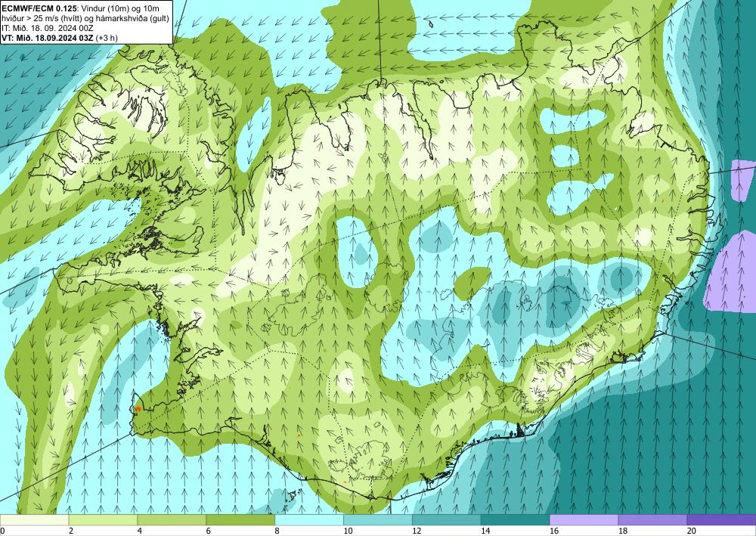Click the '14' label under the color scale
756x536 pixels.
[x=485, y=531]
